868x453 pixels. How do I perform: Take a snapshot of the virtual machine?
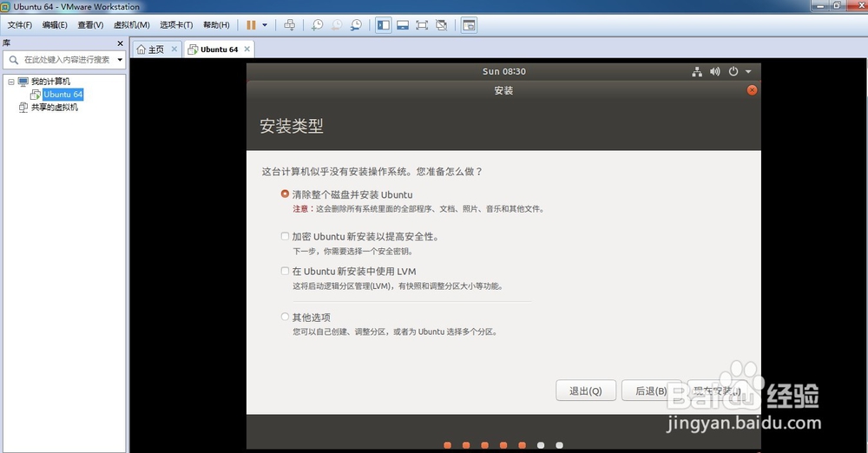tap(317, 25)
